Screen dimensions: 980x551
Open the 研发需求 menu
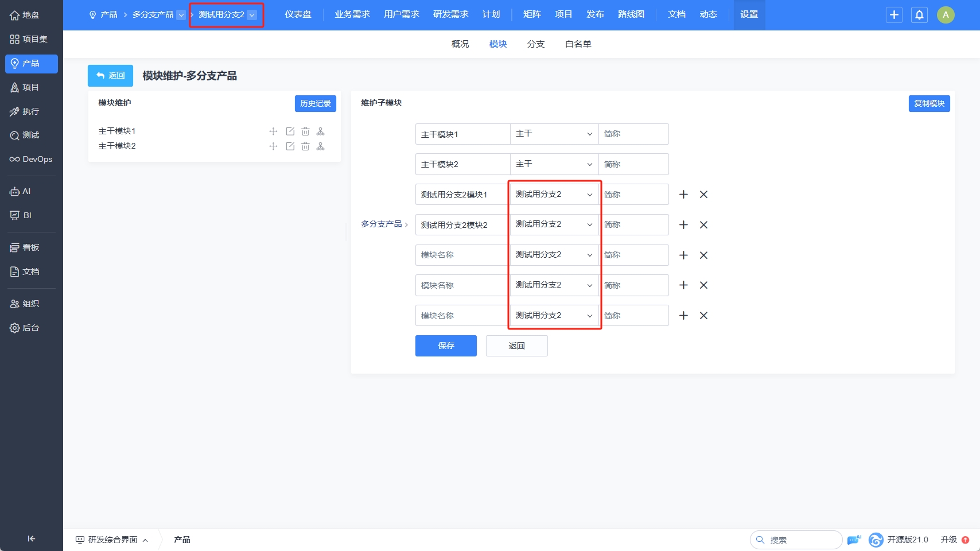point(450,14)
